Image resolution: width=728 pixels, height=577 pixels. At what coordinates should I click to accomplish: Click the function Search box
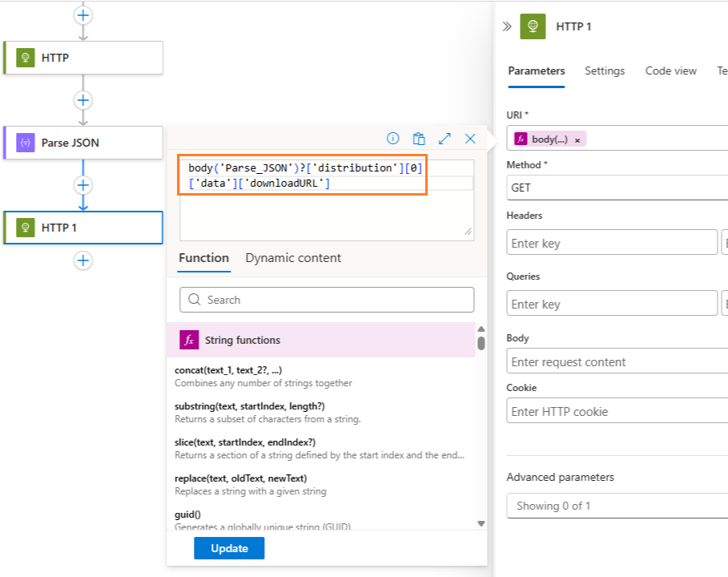327,300
